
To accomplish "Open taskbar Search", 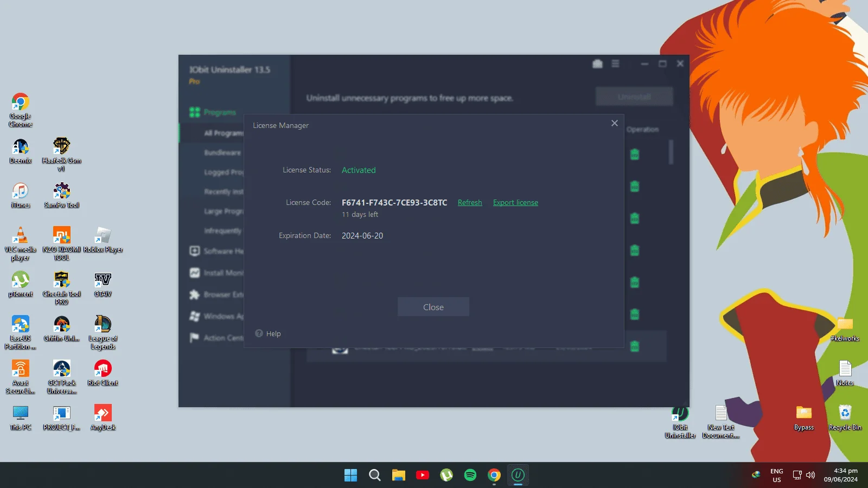I will click(x=375, y=475).
